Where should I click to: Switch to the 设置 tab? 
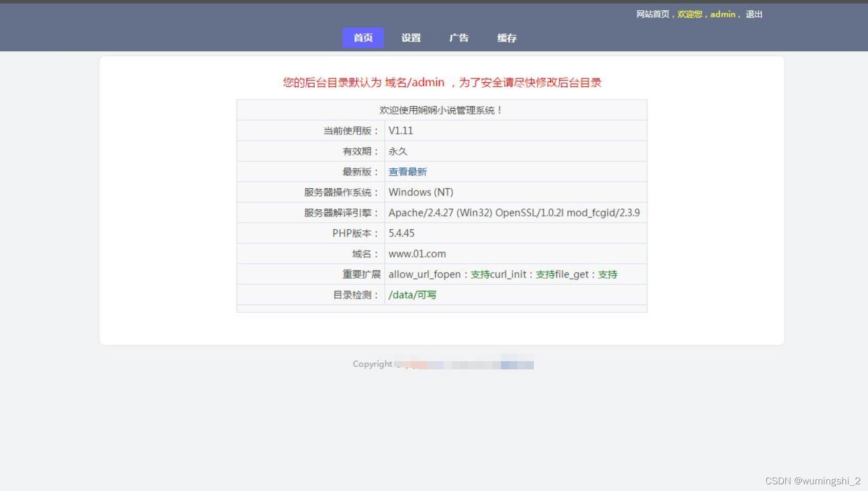coord(411,37)
